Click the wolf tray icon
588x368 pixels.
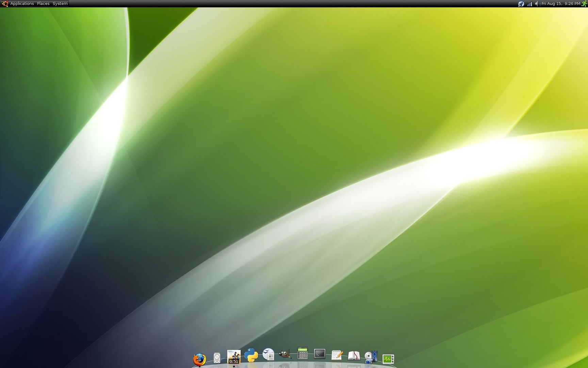point(521,4)
